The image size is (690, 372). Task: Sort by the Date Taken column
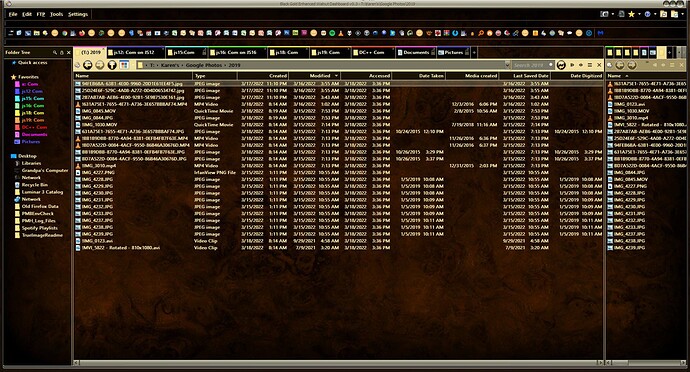418,76
